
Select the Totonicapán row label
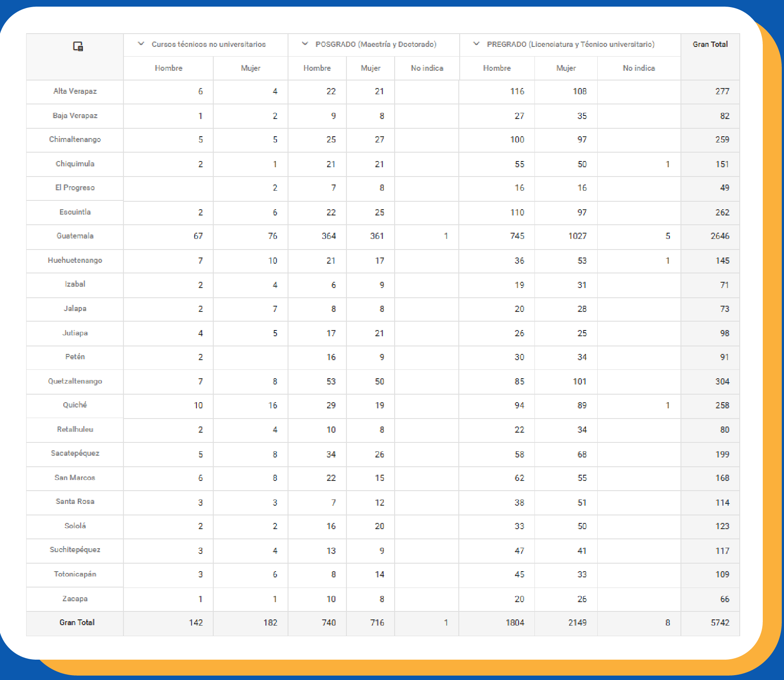pos(75,574)
